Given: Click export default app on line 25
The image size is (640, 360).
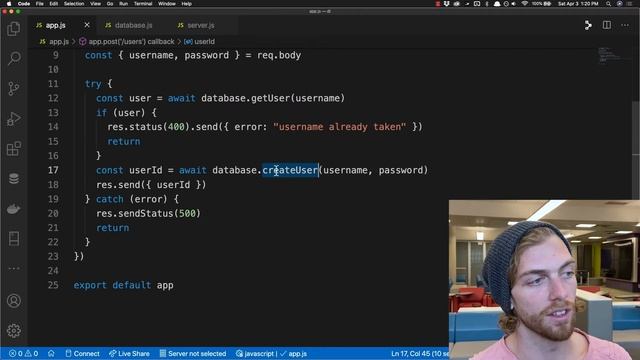Looking at the screenshot, I should 123,285.
